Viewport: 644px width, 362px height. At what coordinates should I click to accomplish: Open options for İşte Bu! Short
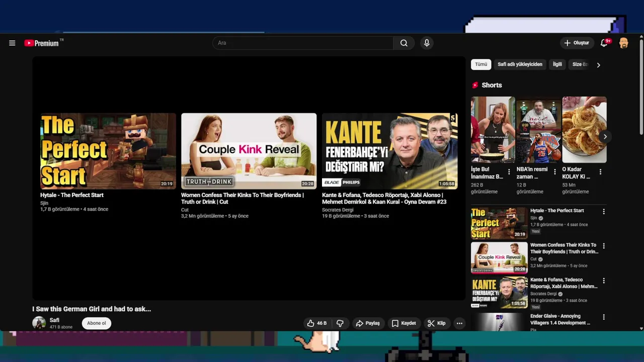click(509, 172)
